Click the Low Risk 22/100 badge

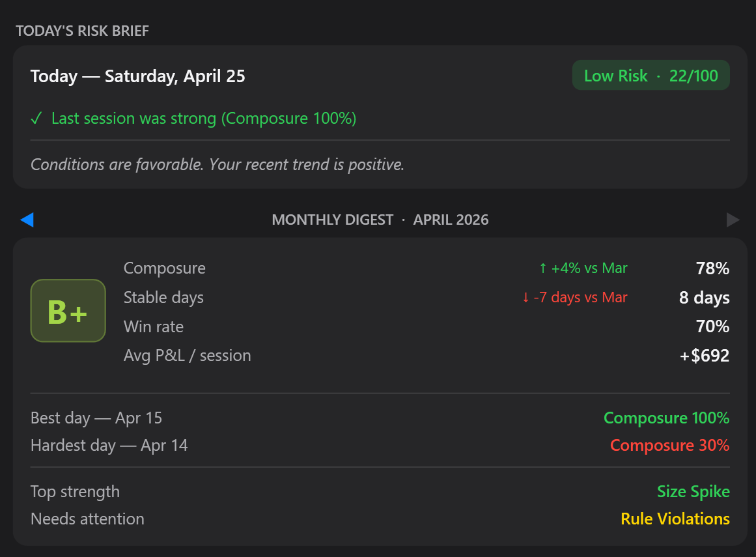pos(651,76)
